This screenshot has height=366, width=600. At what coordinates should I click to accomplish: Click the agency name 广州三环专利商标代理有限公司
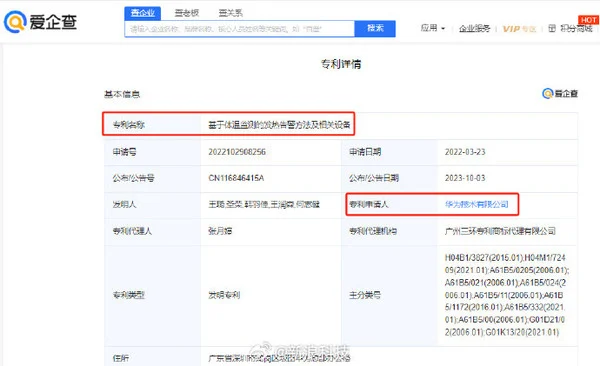(x=500, y=231)
